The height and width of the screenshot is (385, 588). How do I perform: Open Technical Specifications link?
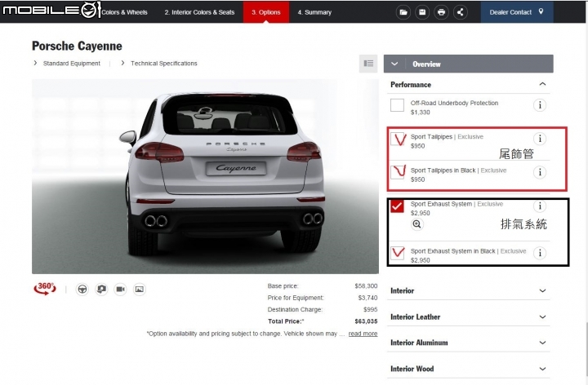[164, 64]
